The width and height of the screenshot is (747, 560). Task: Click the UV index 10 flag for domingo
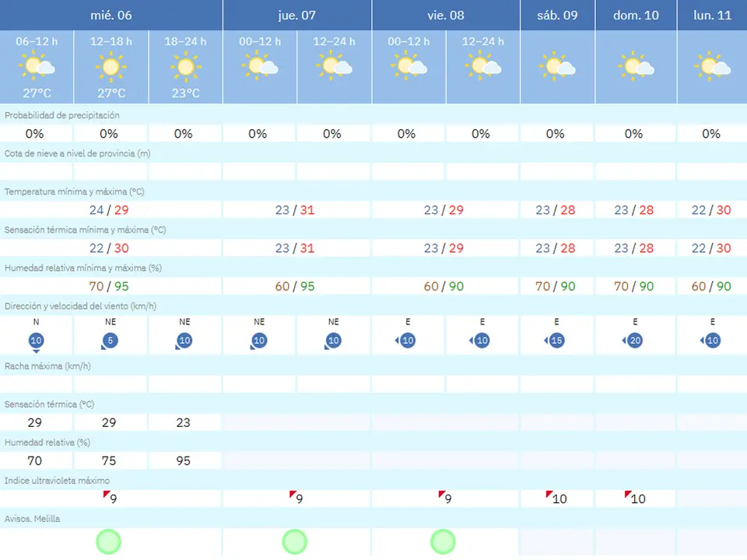click(628, 495)
